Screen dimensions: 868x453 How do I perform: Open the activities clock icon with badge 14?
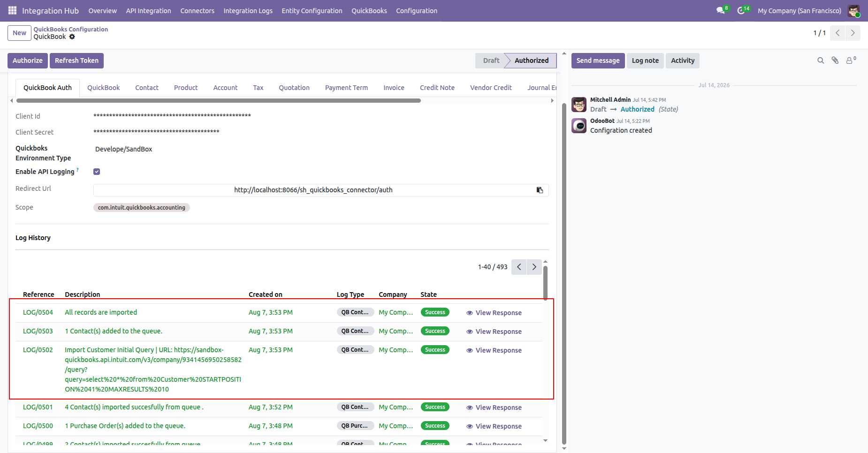[741, 10]
